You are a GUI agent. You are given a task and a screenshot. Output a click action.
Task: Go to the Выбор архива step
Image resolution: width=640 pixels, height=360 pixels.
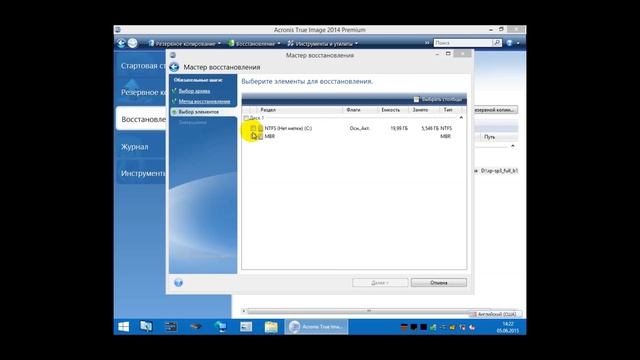point(194,91)
